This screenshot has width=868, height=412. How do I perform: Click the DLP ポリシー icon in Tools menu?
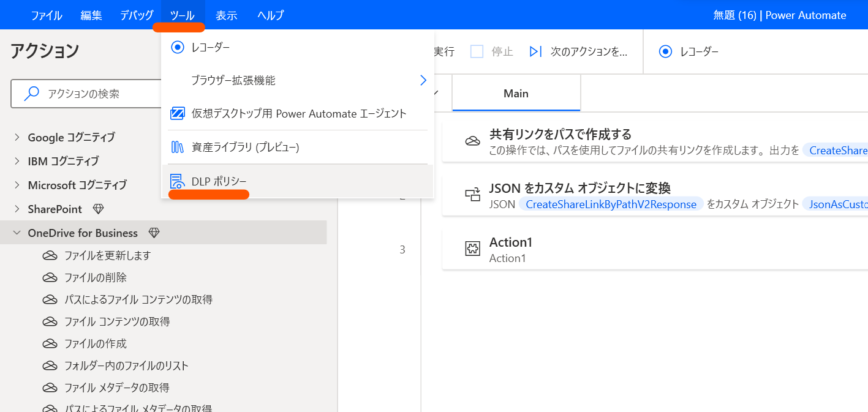[x=176, y=180]
